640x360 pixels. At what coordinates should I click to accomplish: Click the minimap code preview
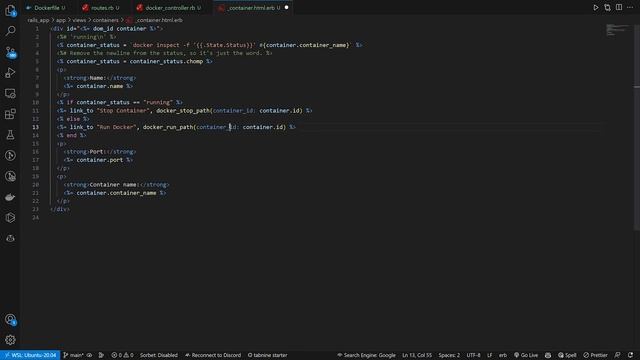pyautogui.click(x=618, y=30)
